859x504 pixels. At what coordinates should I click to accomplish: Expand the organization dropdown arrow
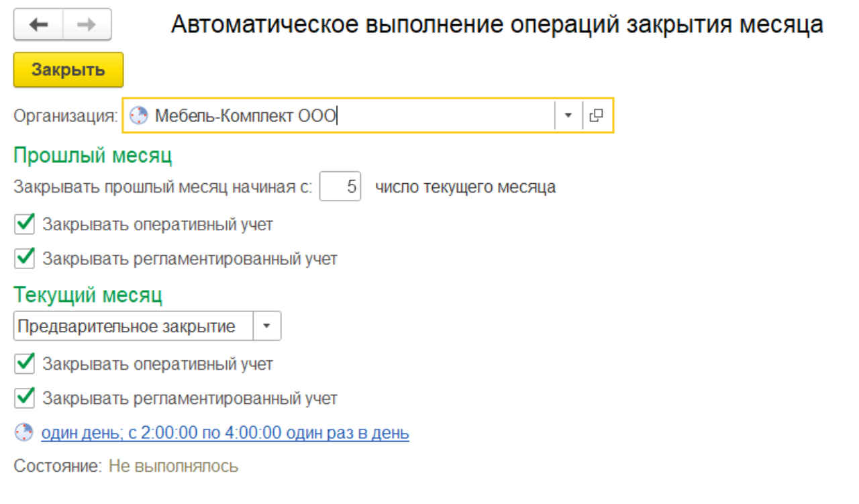click(568, 115)
